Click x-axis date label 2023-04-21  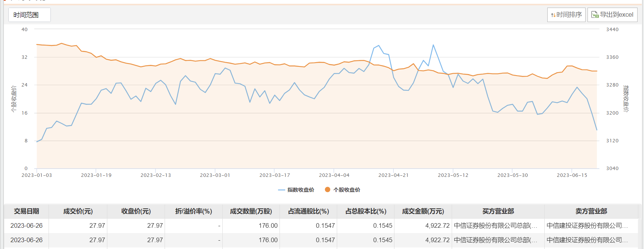pos(394,175)
